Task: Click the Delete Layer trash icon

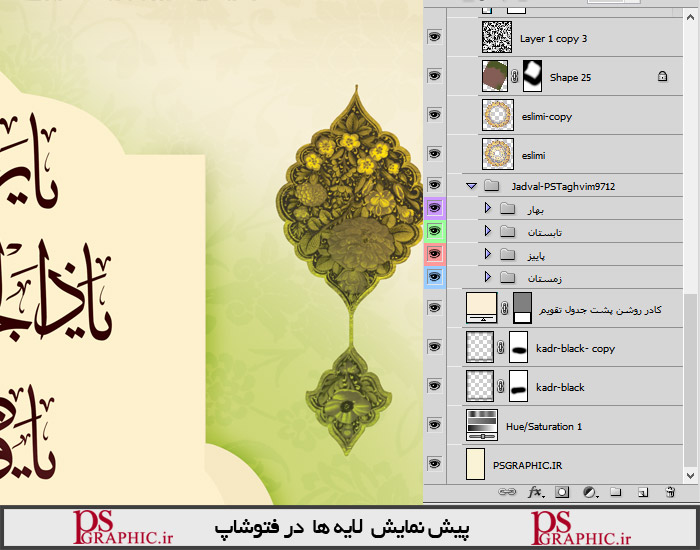Action: point(669,492)
